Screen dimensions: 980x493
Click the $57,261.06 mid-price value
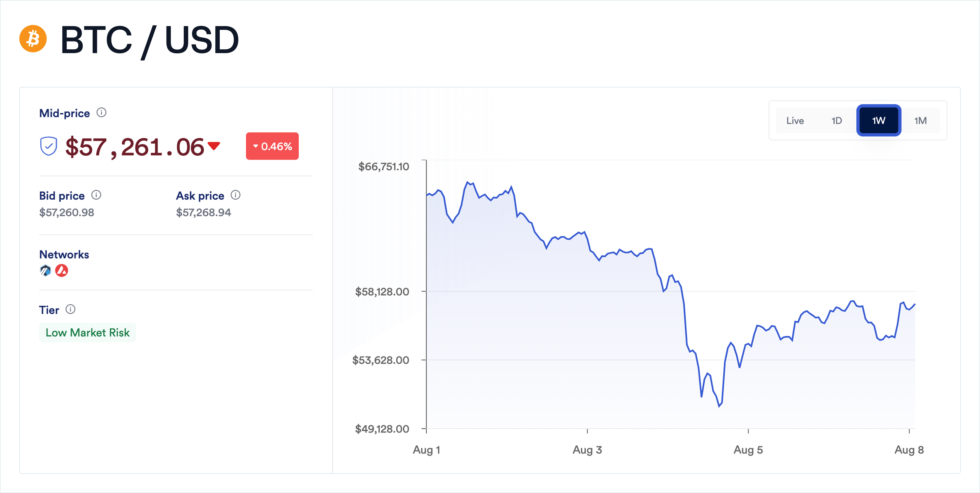coord(135,147)
